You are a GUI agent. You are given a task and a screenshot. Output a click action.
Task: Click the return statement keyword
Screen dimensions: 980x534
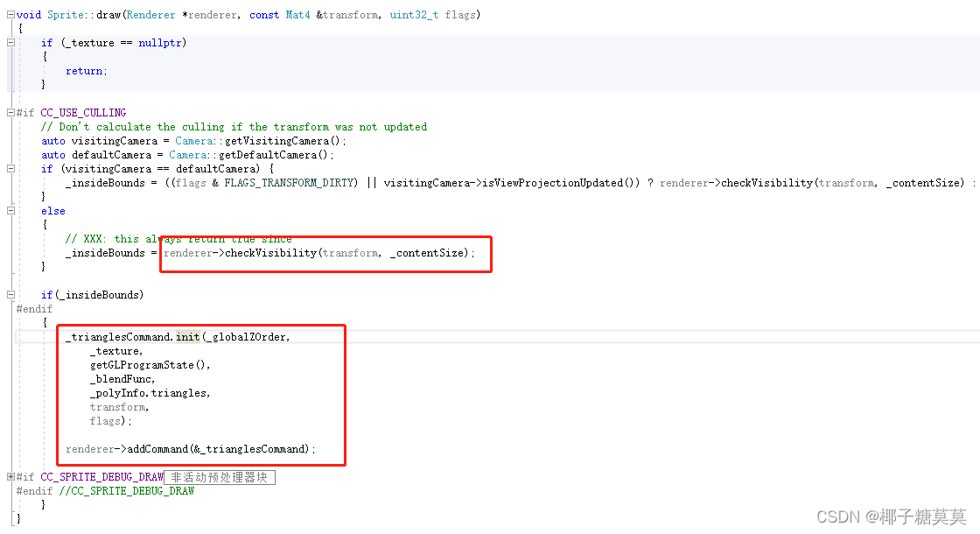(x=84, y=71)
